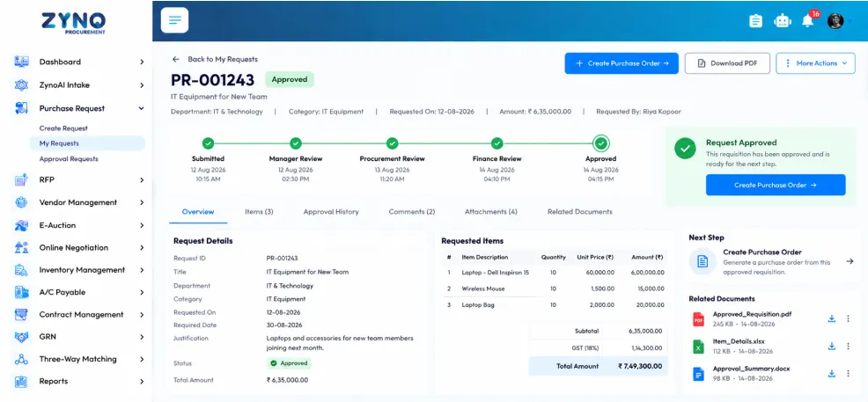Open the Approval History tab
The height and width of the screenshot is (402, 868).
tap(331, 212)
